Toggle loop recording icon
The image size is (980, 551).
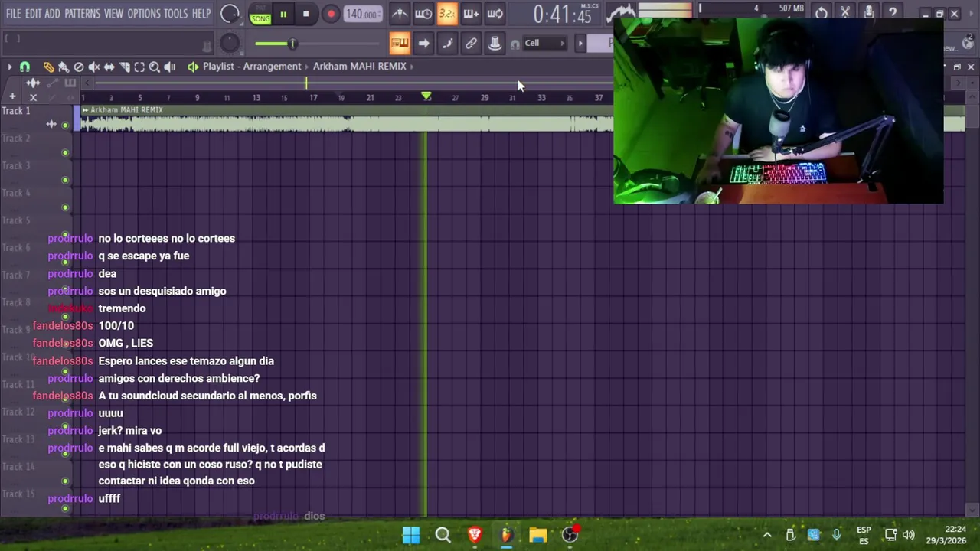pos(495,13)
